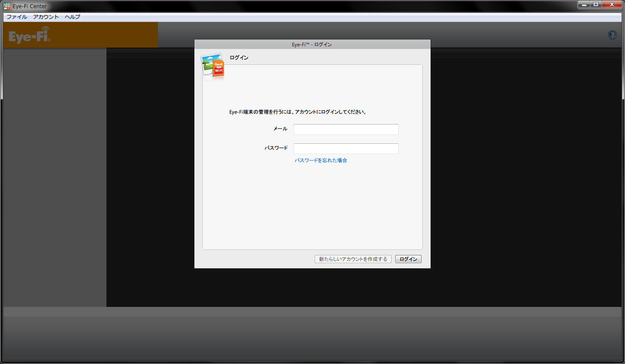The image size is (625, 364).
Task: Click the help question mark icon
Action: coord(613,35)
